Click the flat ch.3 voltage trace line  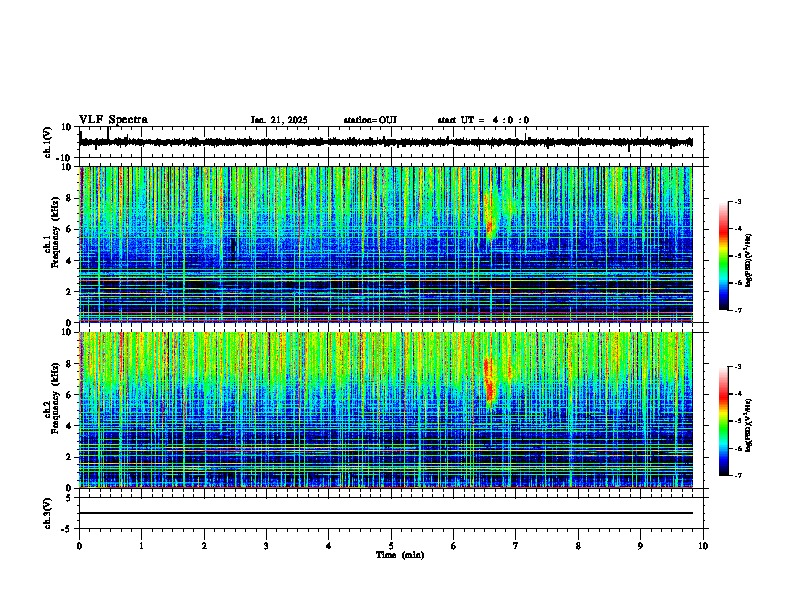pyautogui.click(x=386, y=513)
